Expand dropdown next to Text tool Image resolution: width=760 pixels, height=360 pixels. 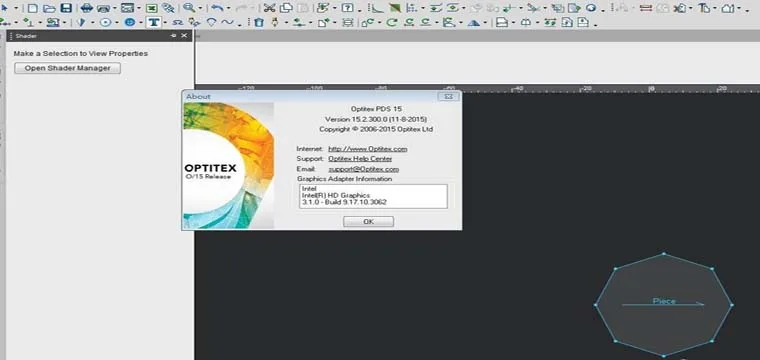tap(165, 23)
